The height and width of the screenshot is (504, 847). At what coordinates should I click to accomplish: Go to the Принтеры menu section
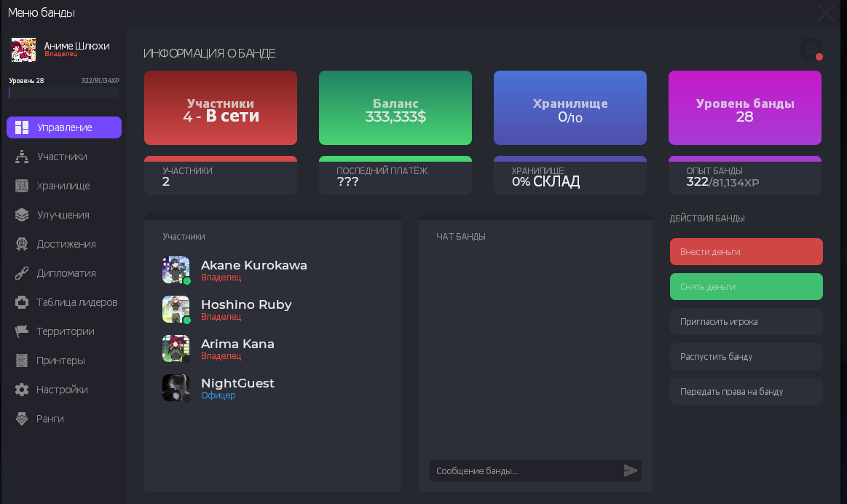click(60, 361)
